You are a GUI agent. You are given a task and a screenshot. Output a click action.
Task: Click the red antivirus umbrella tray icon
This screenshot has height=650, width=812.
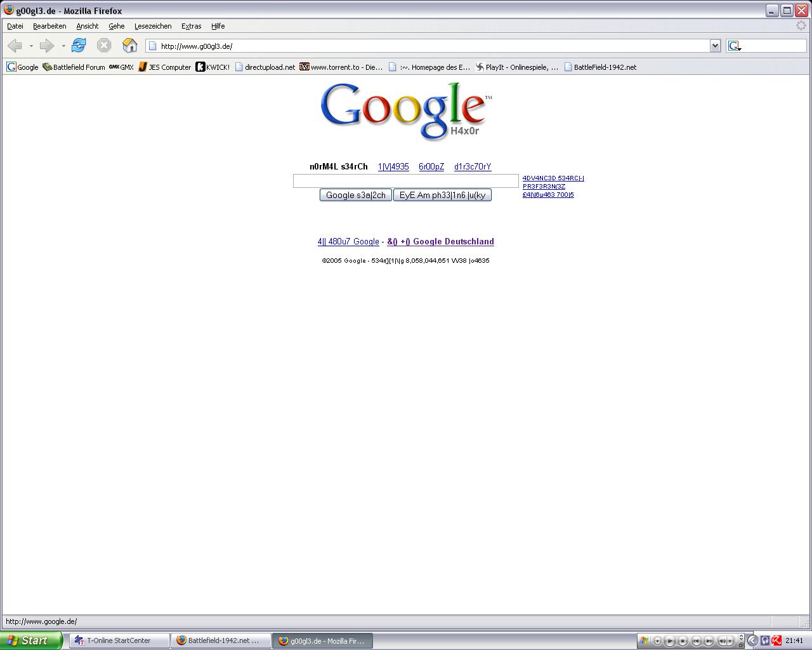pos(776,640)
